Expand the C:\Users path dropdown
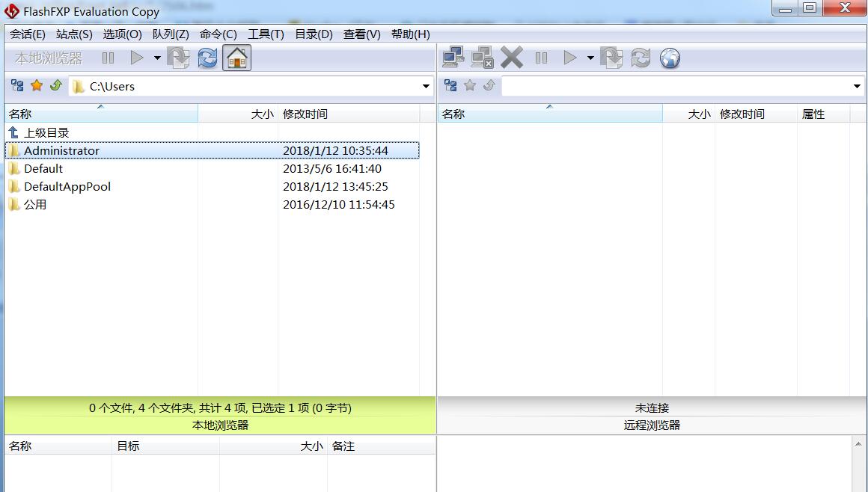 click(x=426, y=86)
